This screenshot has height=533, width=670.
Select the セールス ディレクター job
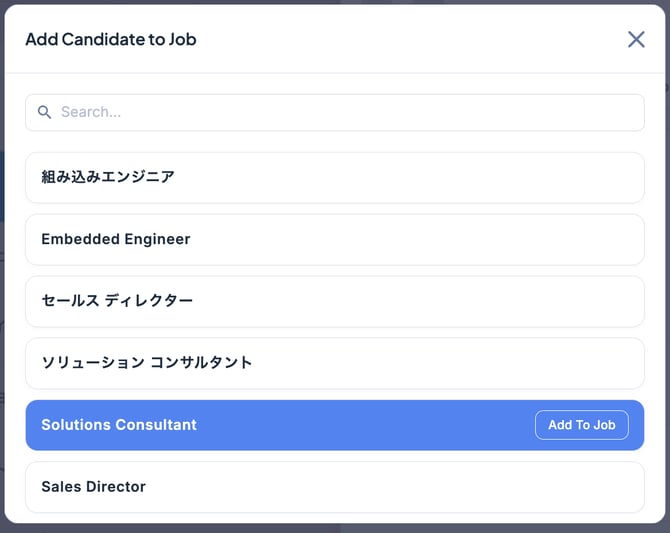click(334, 301)
